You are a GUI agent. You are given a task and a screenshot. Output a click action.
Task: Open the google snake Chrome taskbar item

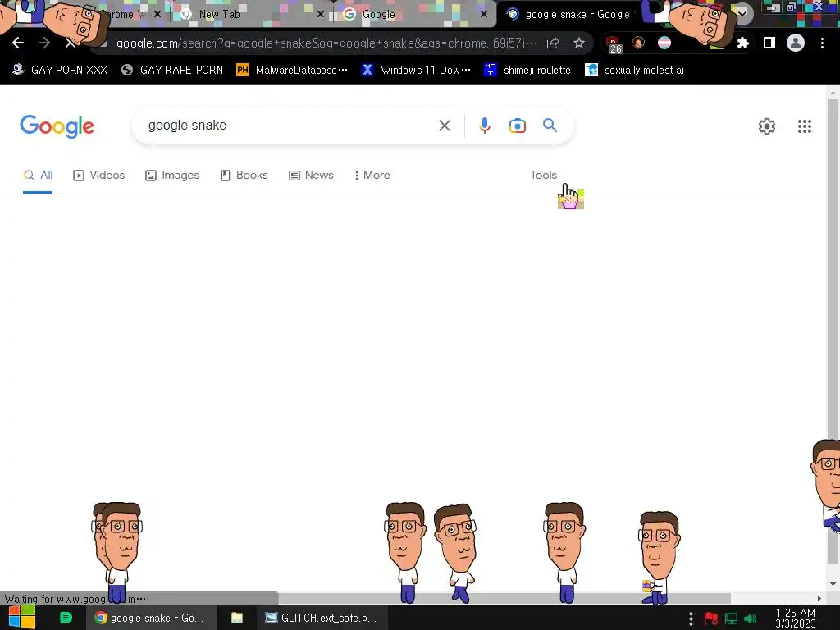point(152,618)
